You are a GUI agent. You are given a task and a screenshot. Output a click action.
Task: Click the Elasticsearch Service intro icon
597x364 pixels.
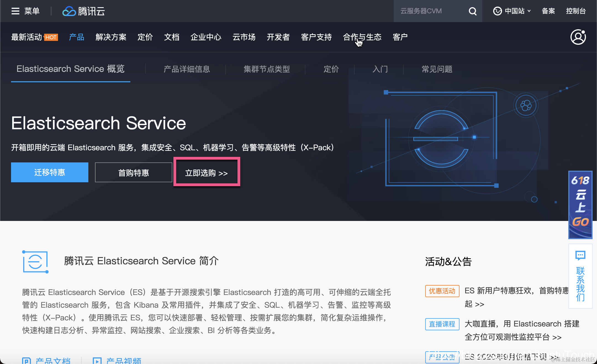35,262
